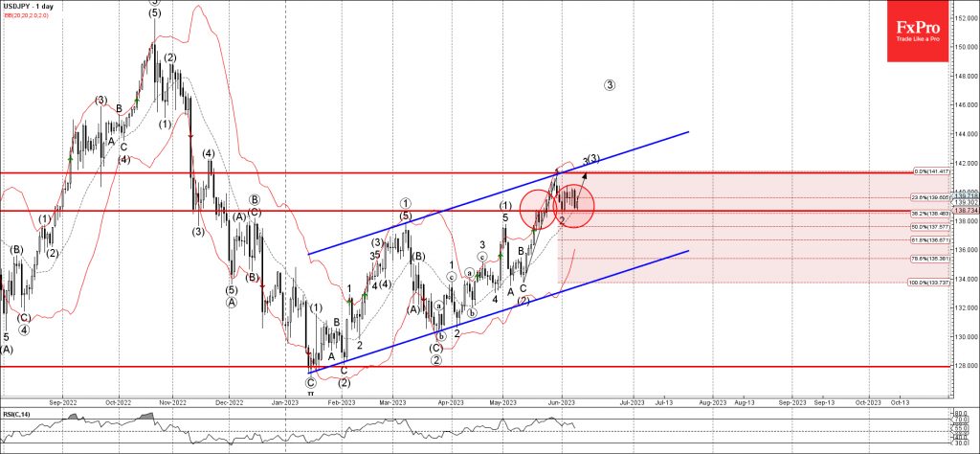
Task: Click the left red circle highlight
Action: tap(542, 209)
